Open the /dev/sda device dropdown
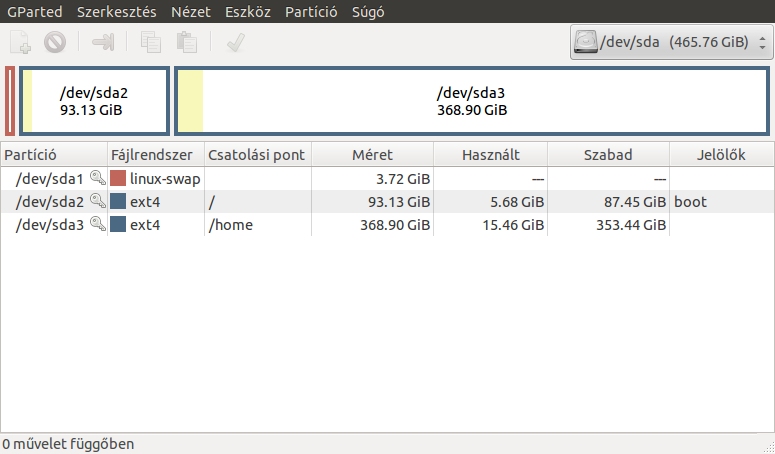 click(671, 42)
